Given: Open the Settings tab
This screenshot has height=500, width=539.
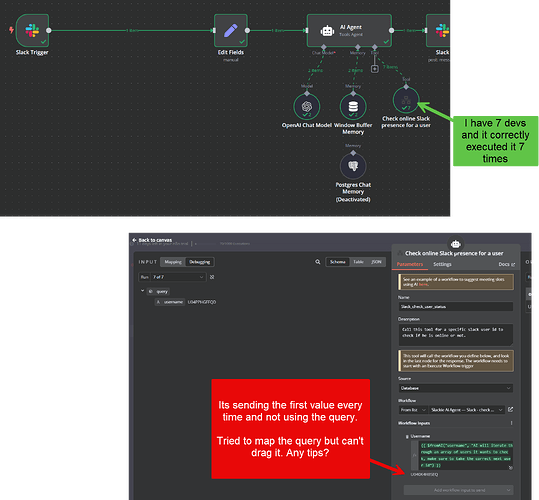Looking at the screenshot, I should 442,264.
